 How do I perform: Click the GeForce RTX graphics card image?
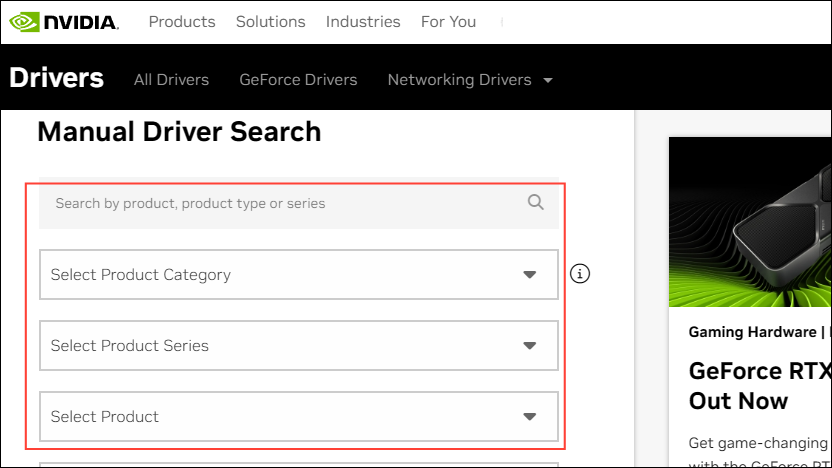coord(750,222)
